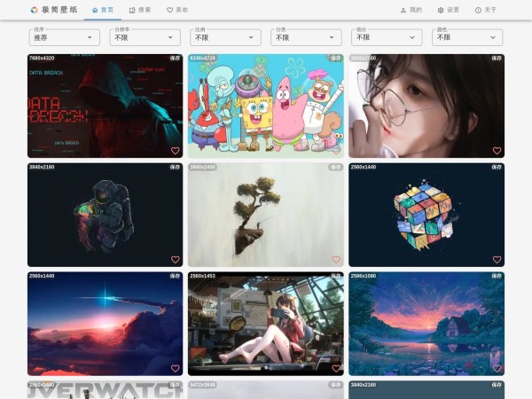
Task: Like the floating bonsai tree wallpaper
Action: (336, 260)
